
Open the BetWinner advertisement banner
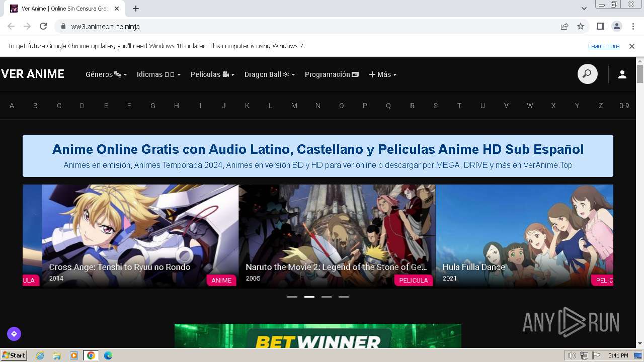318,336
